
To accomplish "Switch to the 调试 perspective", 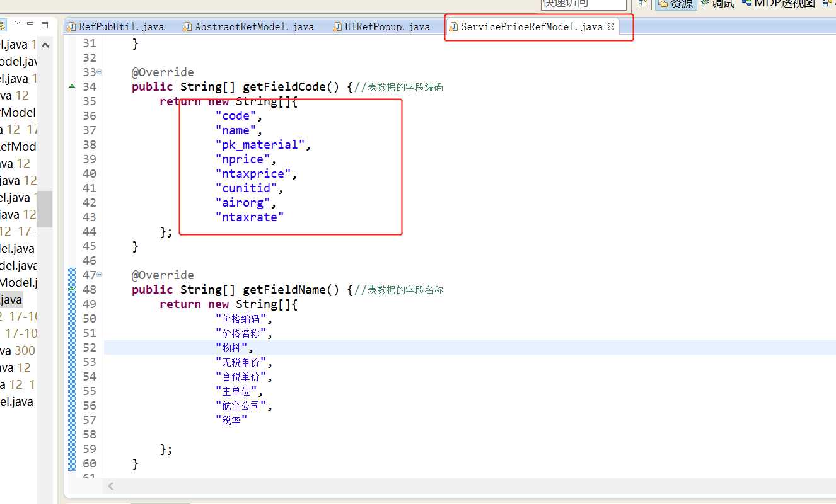I will tap(717, 4).
